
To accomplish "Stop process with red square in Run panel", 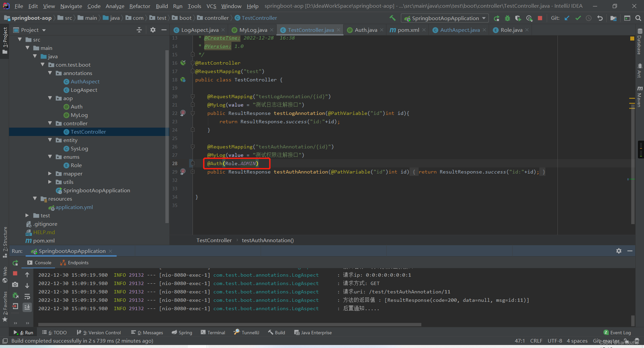I will pos(15,274).
